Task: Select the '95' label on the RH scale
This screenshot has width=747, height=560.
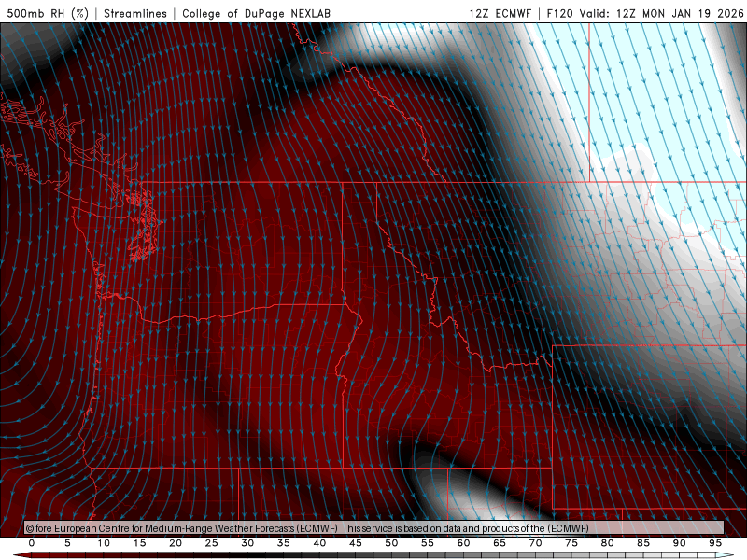Action: coord(715,543)
